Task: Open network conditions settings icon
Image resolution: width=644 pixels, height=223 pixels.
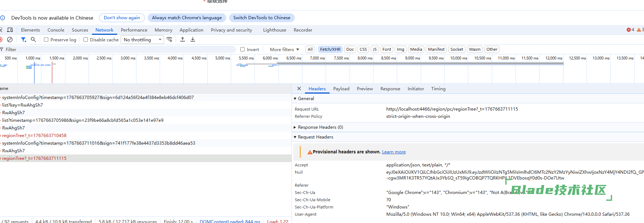Action: 170,40
